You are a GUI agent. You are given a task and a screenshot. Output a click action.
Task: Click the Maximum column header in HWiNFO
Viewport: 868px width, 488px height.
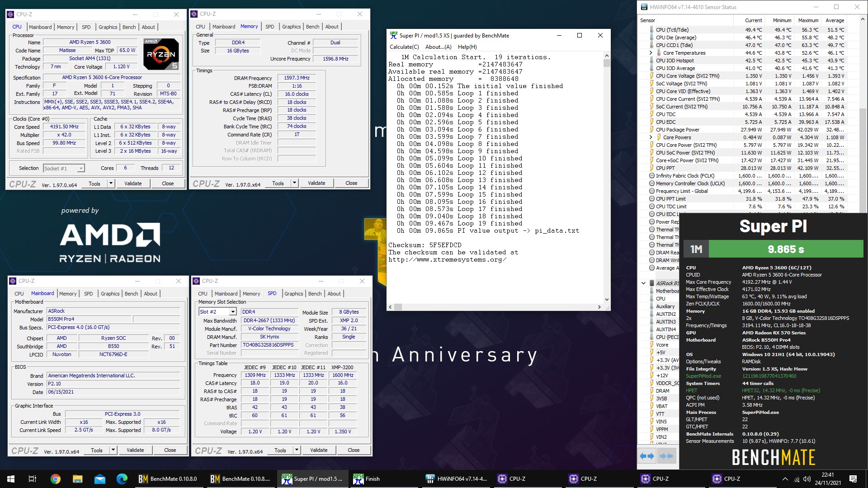click(808, 20)
